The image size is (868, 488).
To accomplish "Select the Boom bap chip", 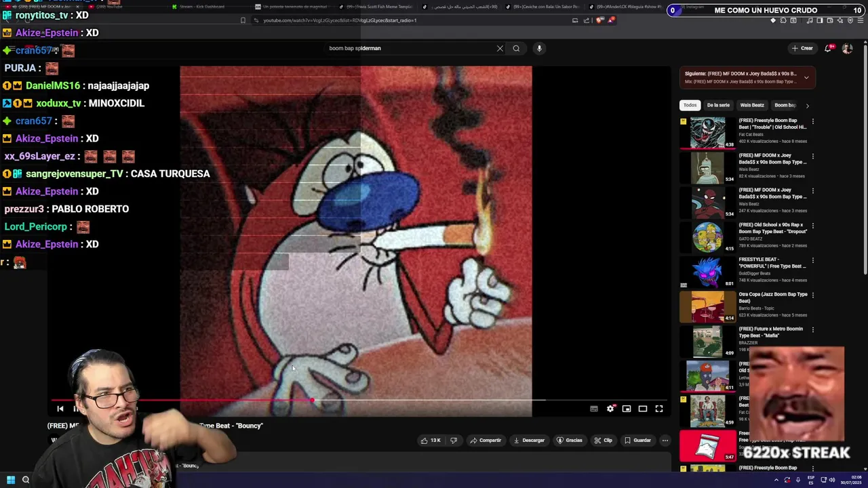I will 785,105.
